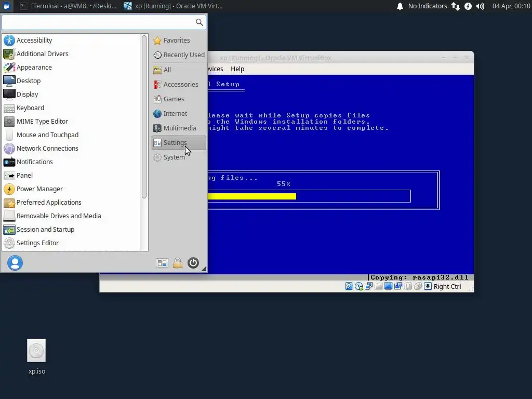
Task: Click the VirtualBox optical drive status icon
Action: click(358, 286)
